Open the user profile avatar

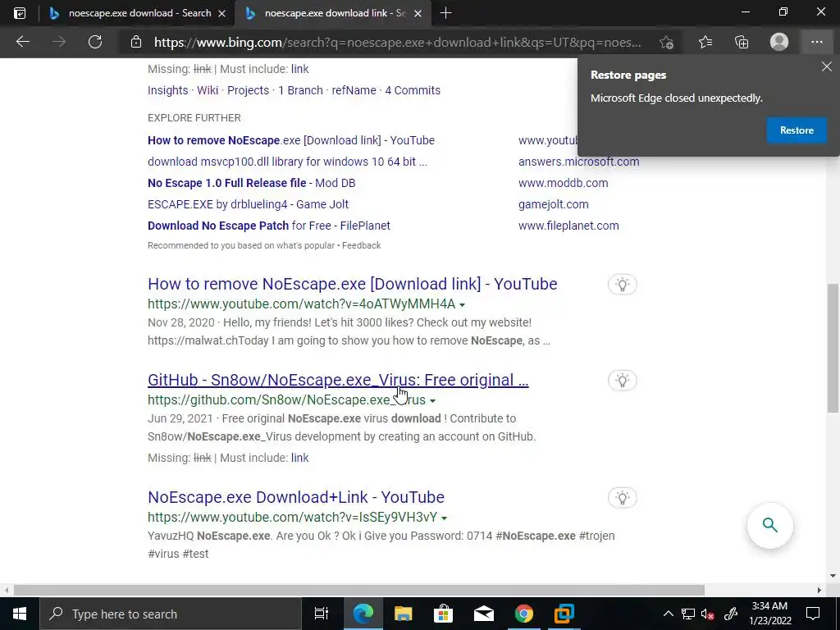[779, 42]
